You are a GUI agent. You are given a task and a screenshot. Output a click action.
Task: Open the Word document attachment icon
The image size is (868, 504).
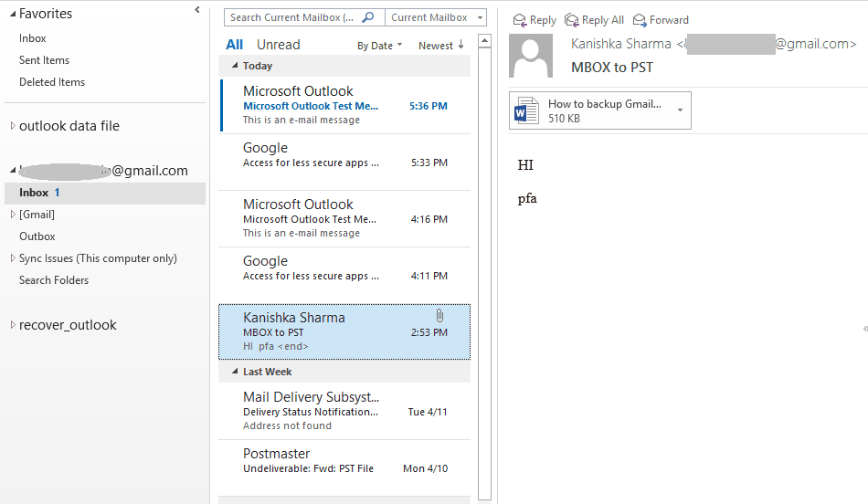526,110
